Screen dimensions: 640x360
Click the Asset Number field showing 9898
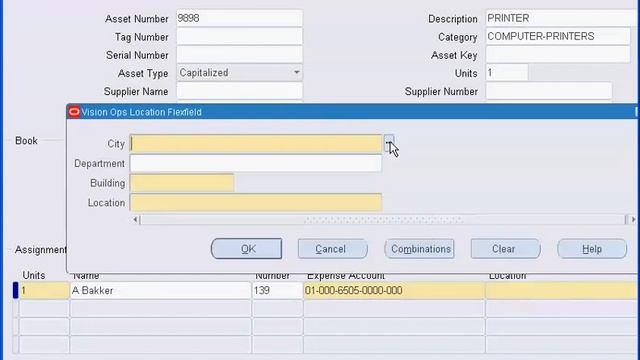tap(240, 18)
